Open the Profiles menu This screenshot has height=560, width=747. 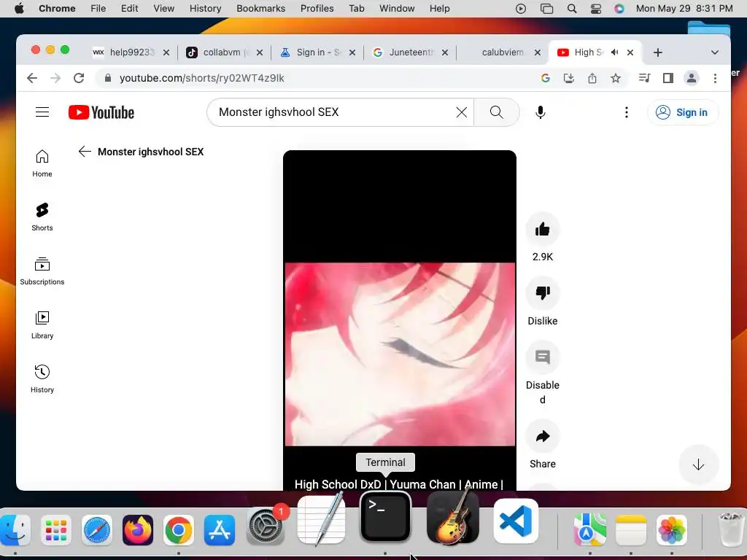(x=317, y=9)
